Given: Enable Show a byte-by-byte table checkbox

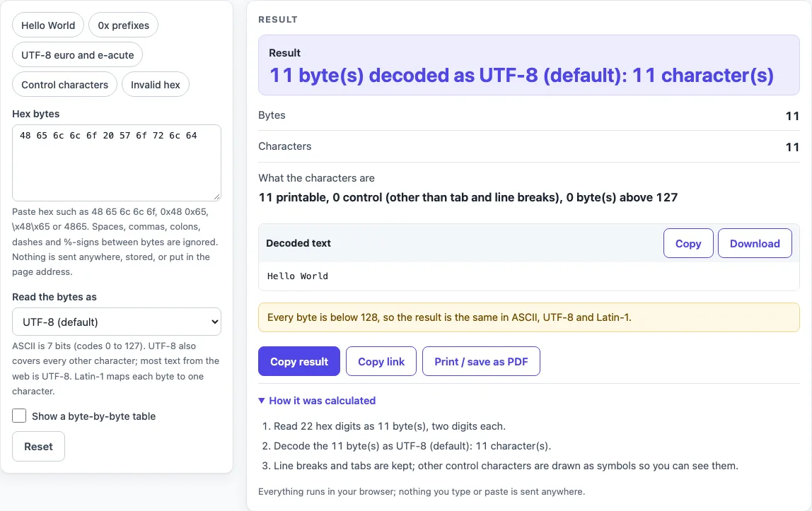Looking at the screenshot, I should click(19, 416).
